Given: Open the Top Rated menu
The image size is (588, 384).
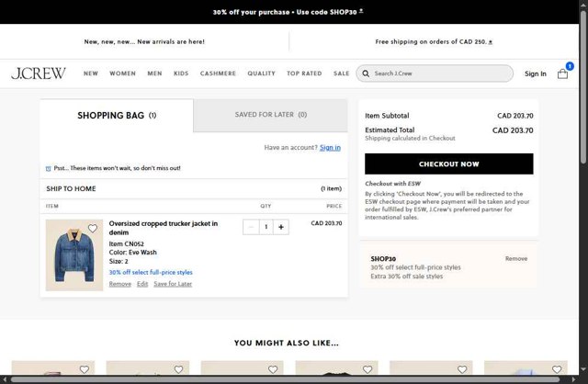Looking at the screenshot, I should tap(304, 73).
